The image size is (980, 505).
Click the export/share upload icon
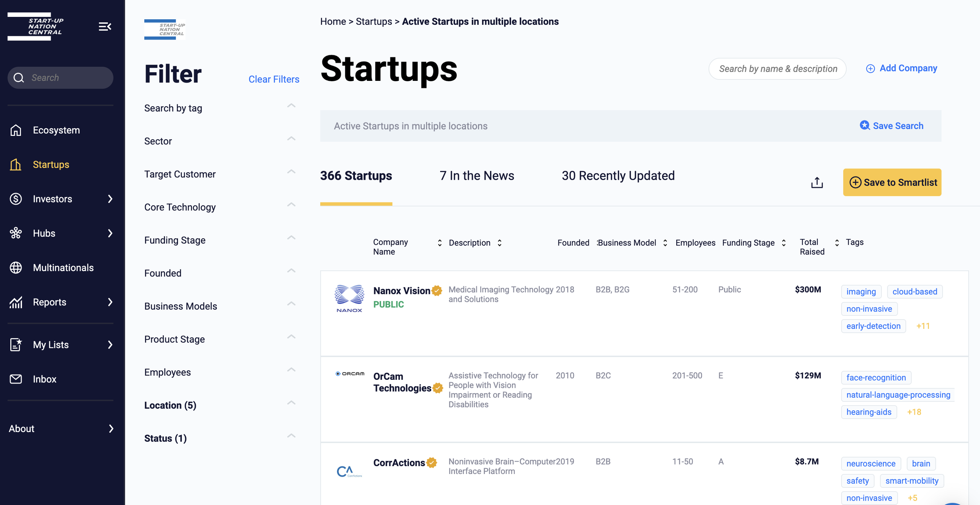coord(817,182)
